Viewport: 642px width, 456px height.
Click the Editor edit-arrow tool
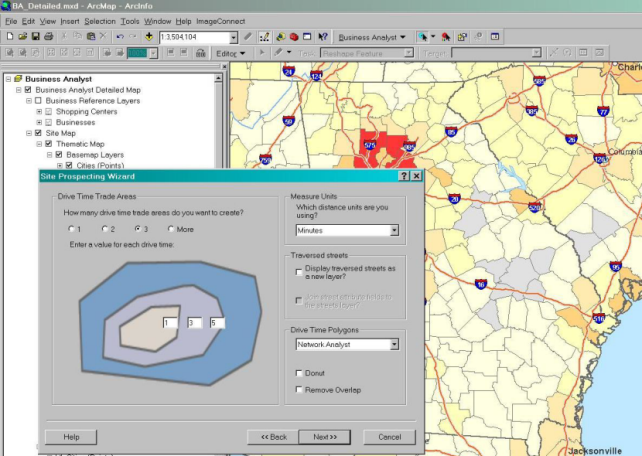click(262, 53)
